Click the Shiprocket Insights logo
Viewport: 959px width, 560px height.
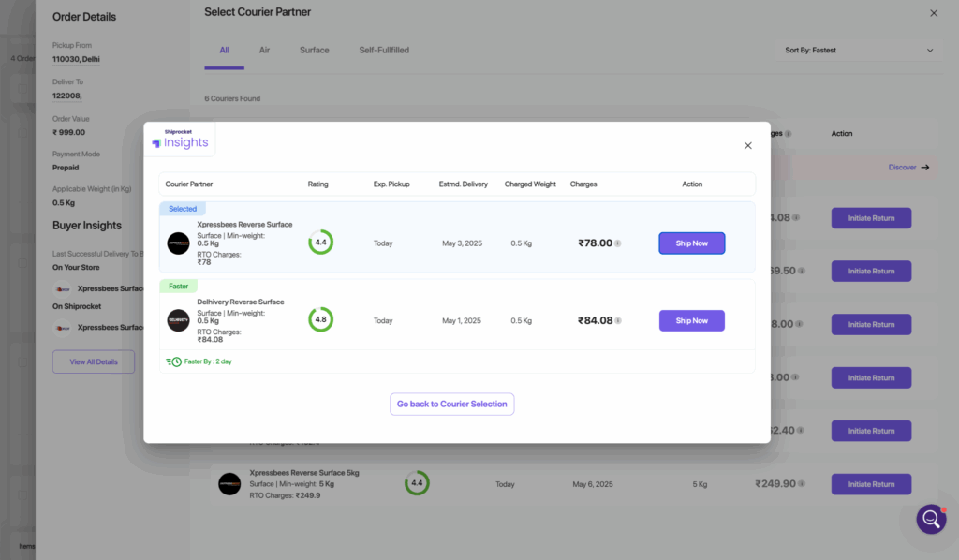181,140
